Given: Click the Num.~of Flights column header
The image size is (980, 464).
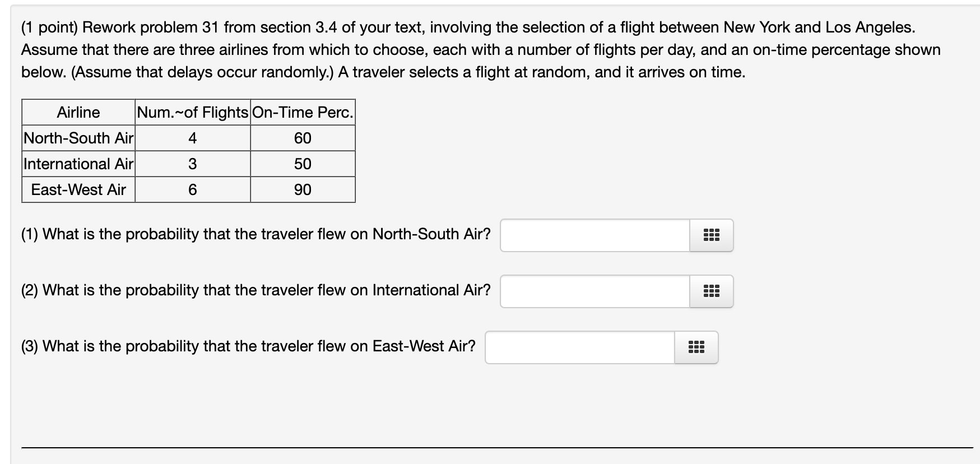Looking at the screenshot, I should point(193,112).
